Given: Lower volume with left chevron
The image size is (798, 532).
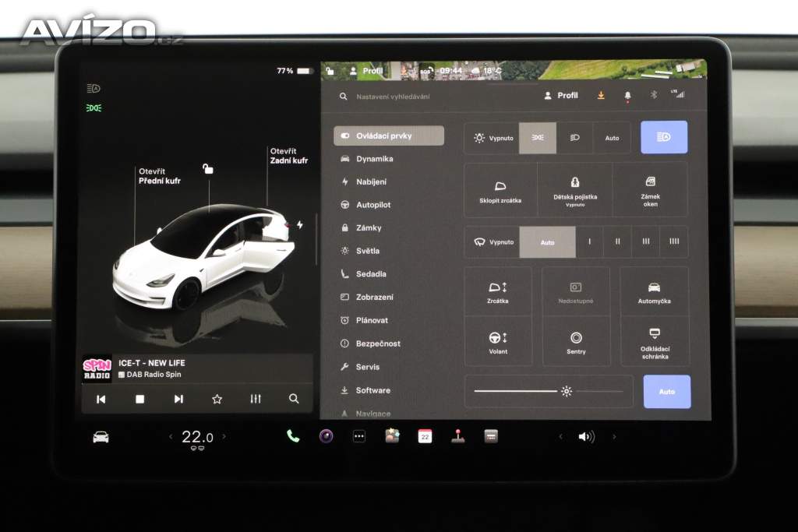Looking at the screenshot, I should pos(560,436).
